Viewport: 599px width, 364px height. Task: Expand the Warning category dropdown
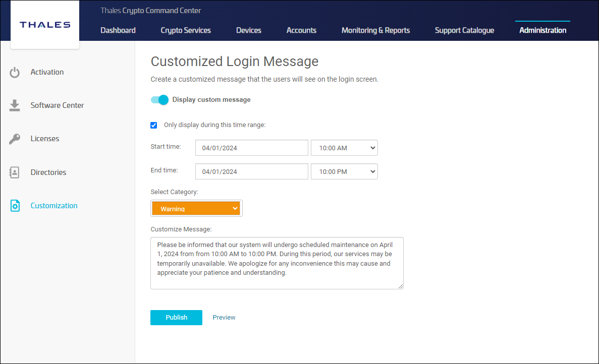[196, 208]
